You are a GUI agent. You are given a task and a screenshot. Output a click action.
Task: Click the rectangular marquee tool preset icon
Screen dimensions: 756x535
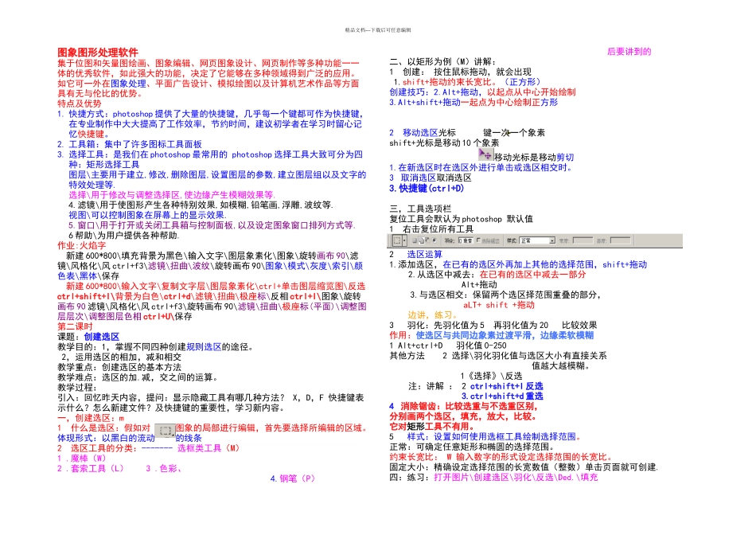pos(397,240)
